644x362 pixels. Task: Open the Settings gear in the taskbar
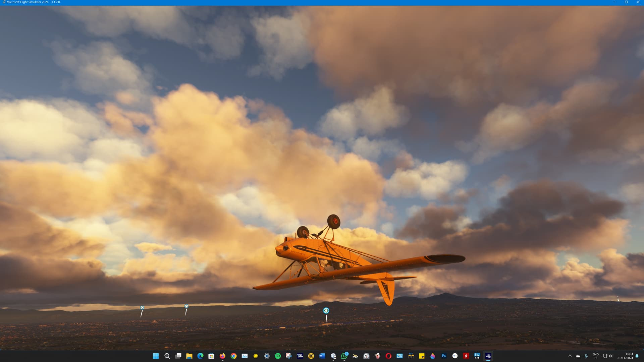267,356
